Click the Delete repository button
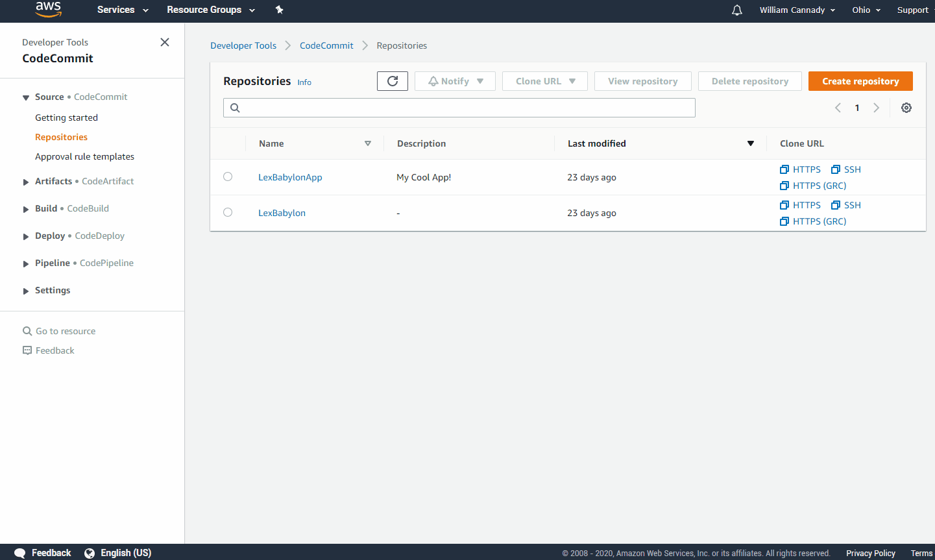 (750, 81)
